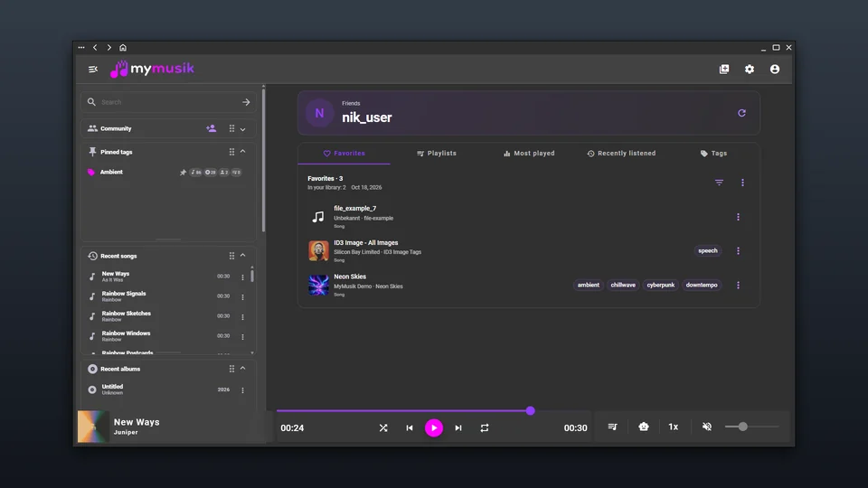Screen dimensions: 868x488
Task: Toggle repeat mode
Action: 485,427
